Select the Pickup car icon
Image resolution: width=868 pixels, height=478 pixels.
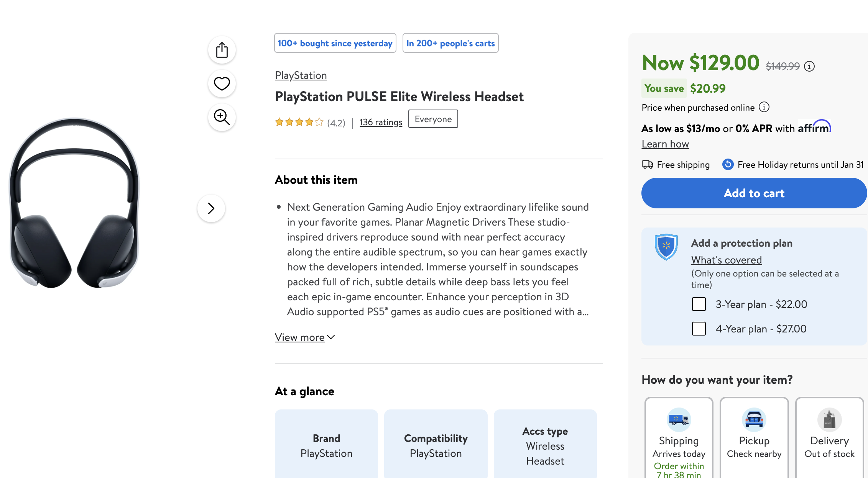click(754, 420)
